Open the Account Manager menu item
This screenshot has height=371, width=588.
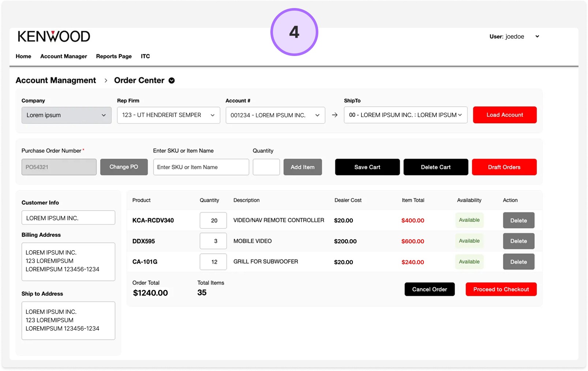(63, 56)
